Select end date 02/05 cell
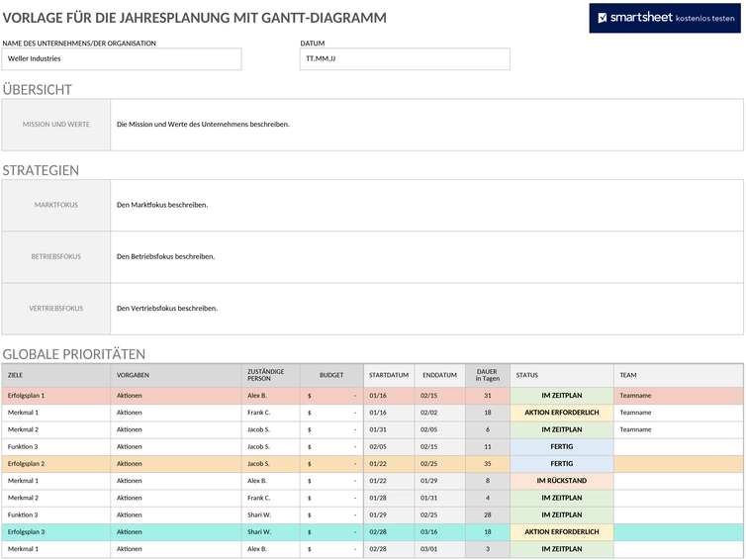The height and width of the screenshot is (560, 746). (439, 430)
